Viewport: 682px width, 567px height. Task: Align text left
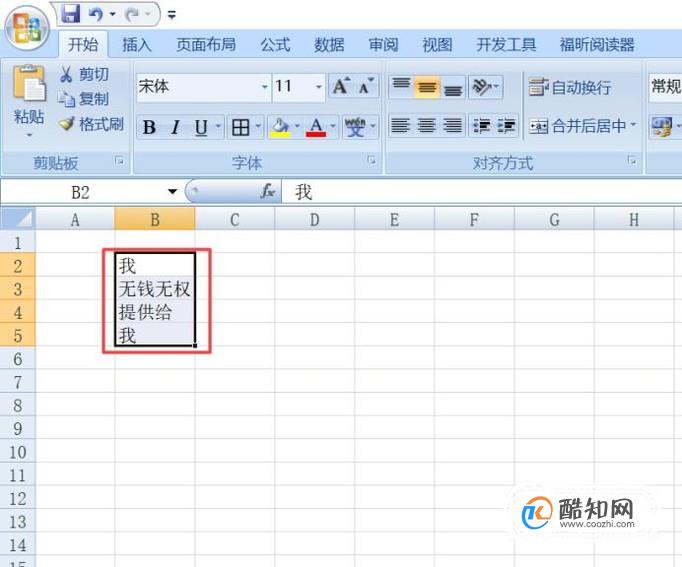tap(401, 126)
